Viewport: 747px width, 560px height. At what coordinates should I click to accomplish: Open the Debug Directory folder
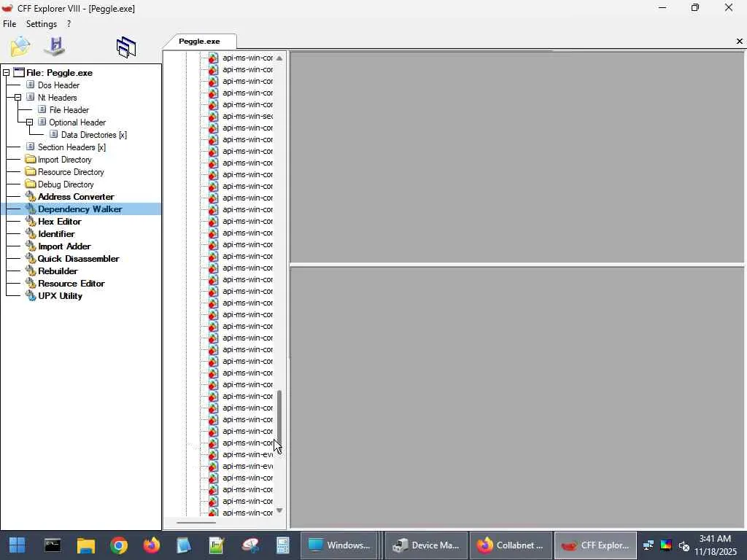tap(66, 184)
